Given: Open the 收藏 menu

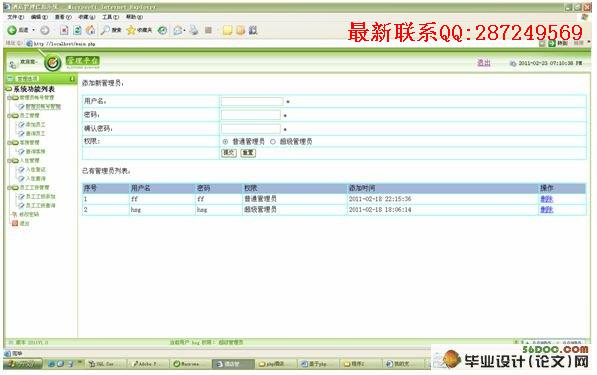Looking at the screenshot, I should (x=86, y=17).
